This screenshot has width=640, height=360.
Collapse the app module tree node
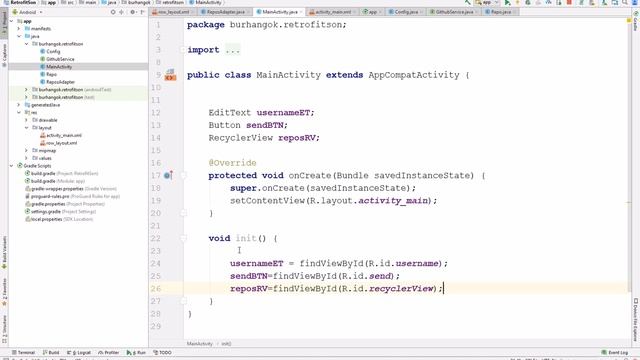coord(11,21)
